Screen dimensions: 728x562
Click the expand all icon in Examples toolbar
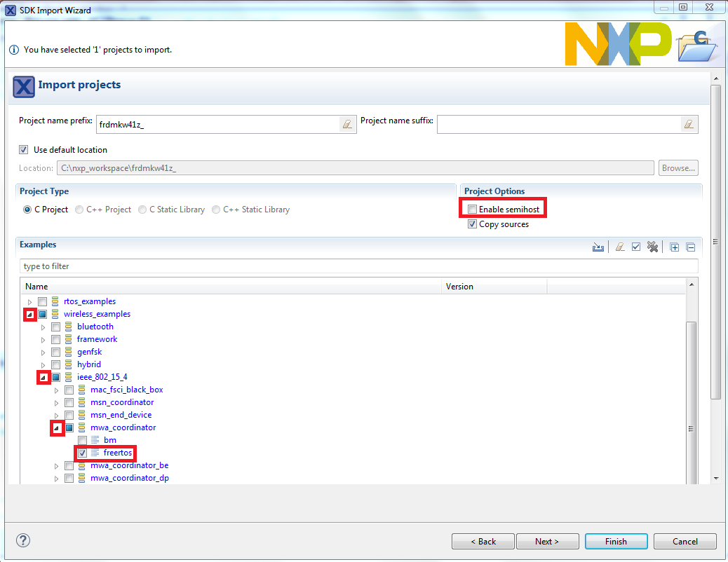[x=674, y=247]
